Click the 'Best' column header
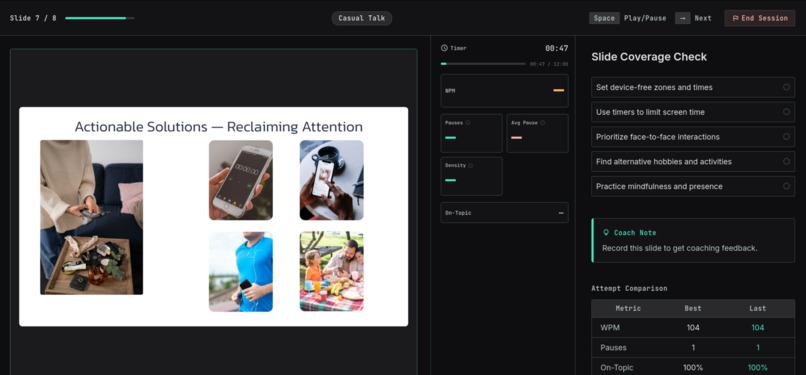806x375 pixels. [692, 308]
